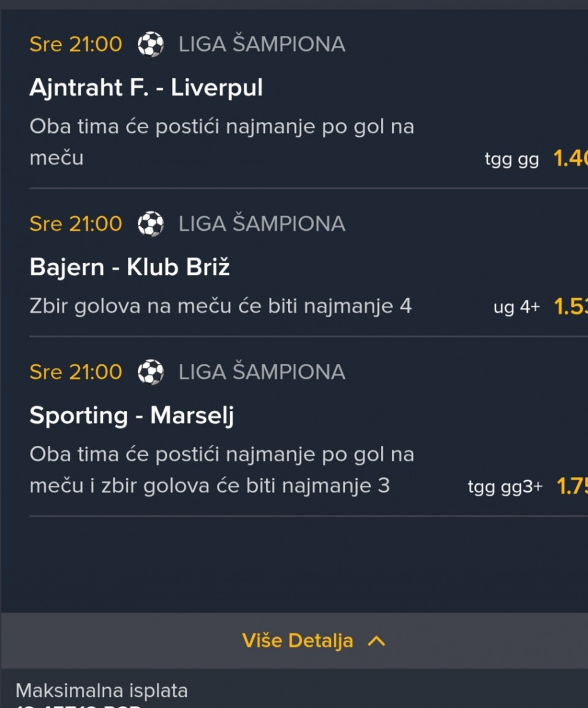
Task: Open the Bajern - Klub Briž match
Action: [129, 267]
